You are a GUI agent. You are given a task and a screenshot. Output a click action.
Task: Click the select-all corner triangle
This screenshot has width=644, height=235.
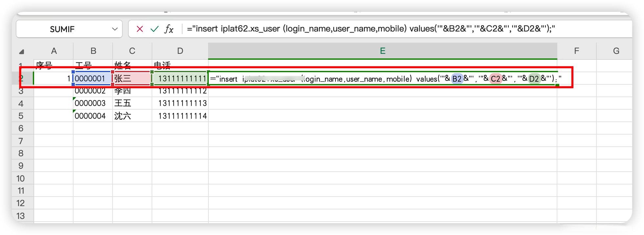pyautogui.click(x=22, y=52)
